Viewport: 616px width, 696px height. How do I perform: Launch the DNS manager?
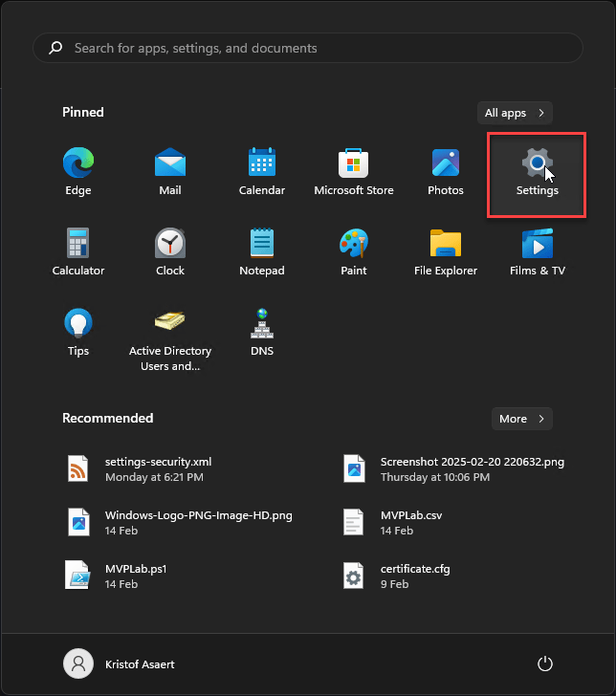coord(262,334)
